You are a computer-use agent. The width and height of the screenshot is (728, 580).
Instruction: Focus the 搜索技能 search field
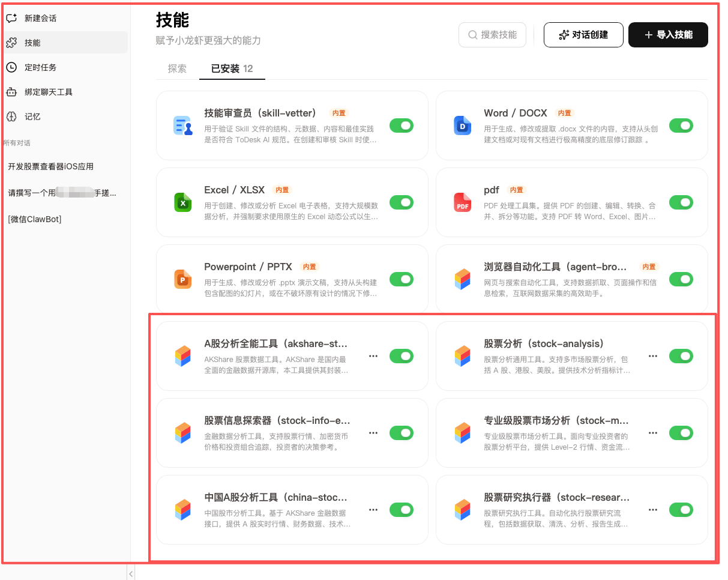(x=492, y=35)
